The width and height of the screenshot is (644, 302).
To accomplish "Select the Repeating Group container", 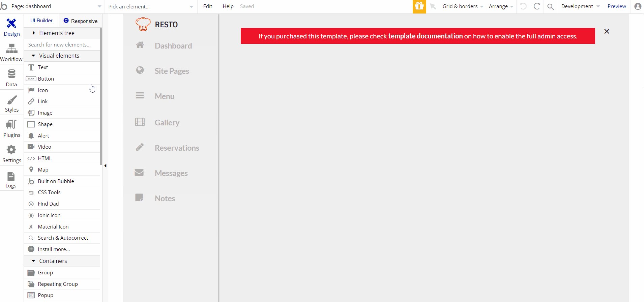I will [x=62, y=284].
